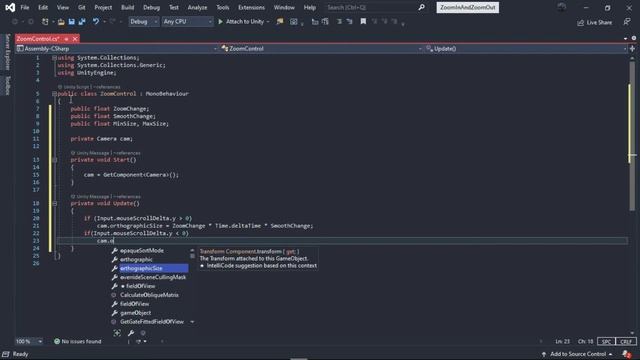
Task: Click the Open File folder icon
Action: pyautogui.click(x=61, y=22)
